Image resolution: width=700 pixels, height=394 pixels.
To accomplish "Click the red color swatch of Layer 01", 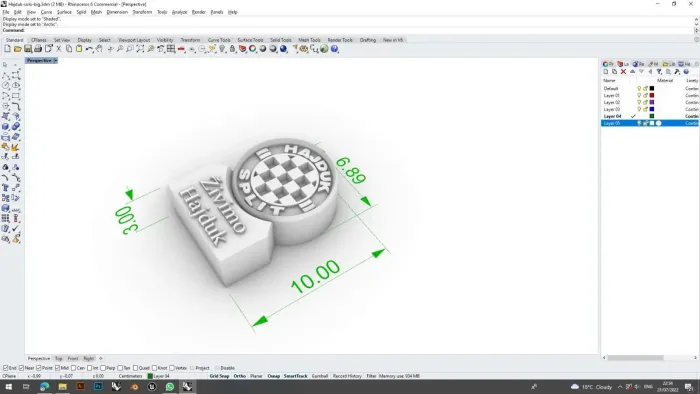I will point(652,95).
